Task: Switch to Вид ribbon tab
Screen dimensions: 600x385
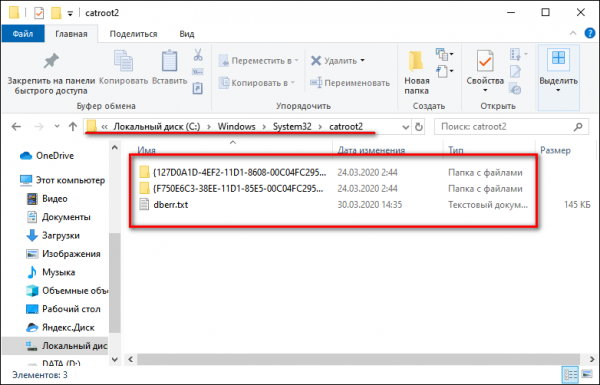Action: pyautogui.click(x=187, y=34)
